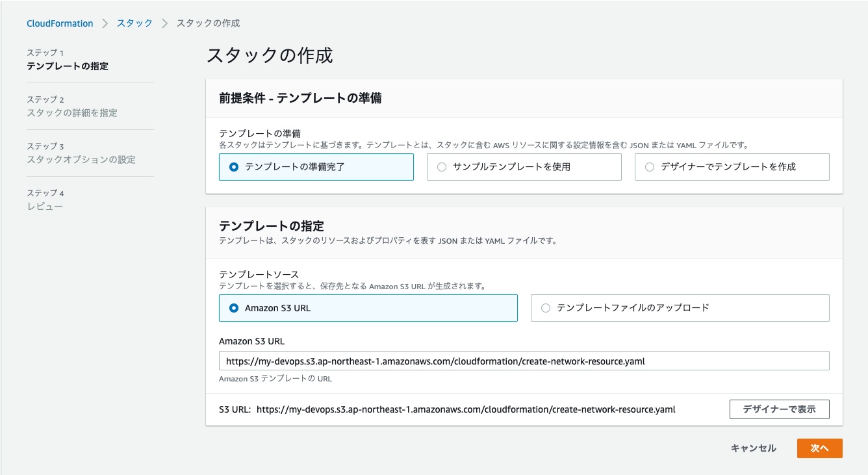868x475 pixels.
Task: Focus the Amazon S3 URL input field
Action: [524, 361]
